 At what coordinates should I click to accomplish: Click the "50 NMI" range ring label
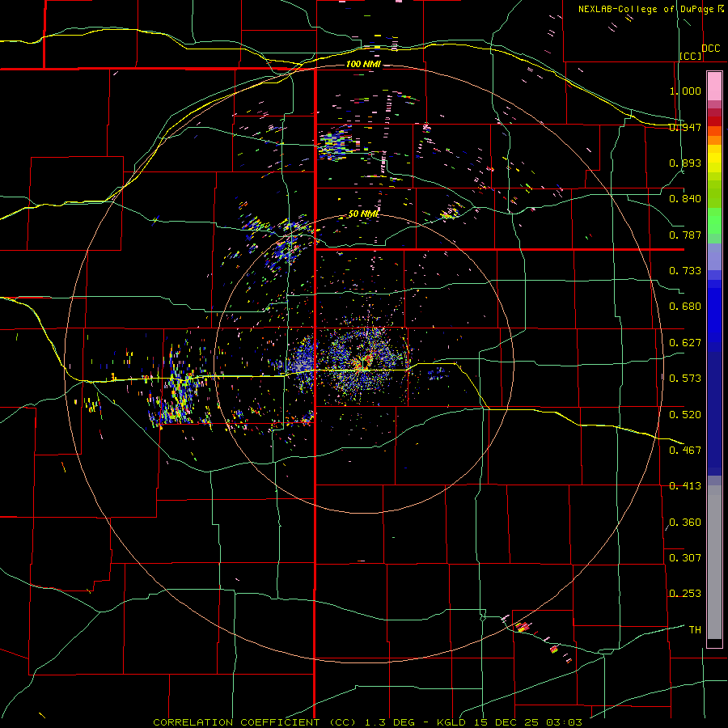[x=363, y=214]
